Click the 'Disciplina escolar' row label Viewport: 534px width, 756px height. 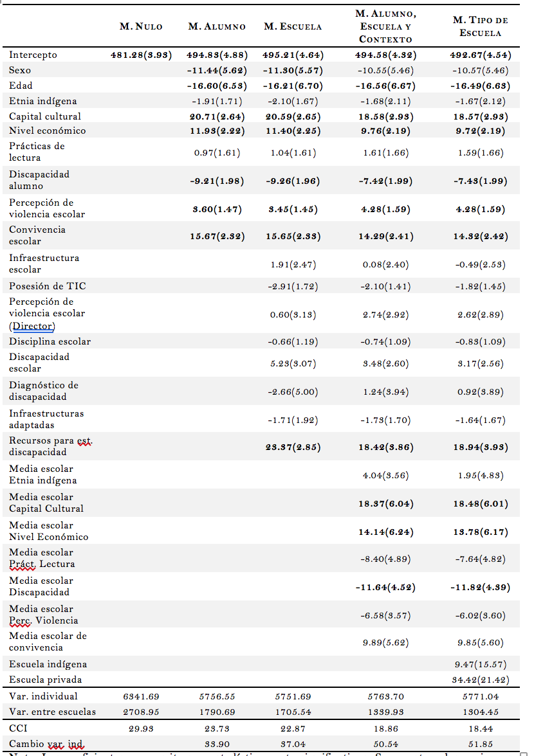pyautogui.click(x=50, y=341)
